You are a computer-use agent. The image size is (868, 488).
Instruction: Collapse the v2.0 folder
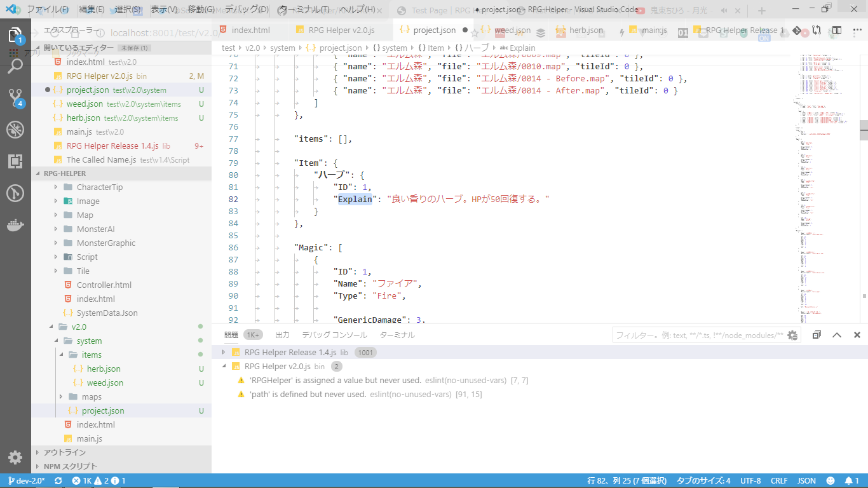[79, 327]
